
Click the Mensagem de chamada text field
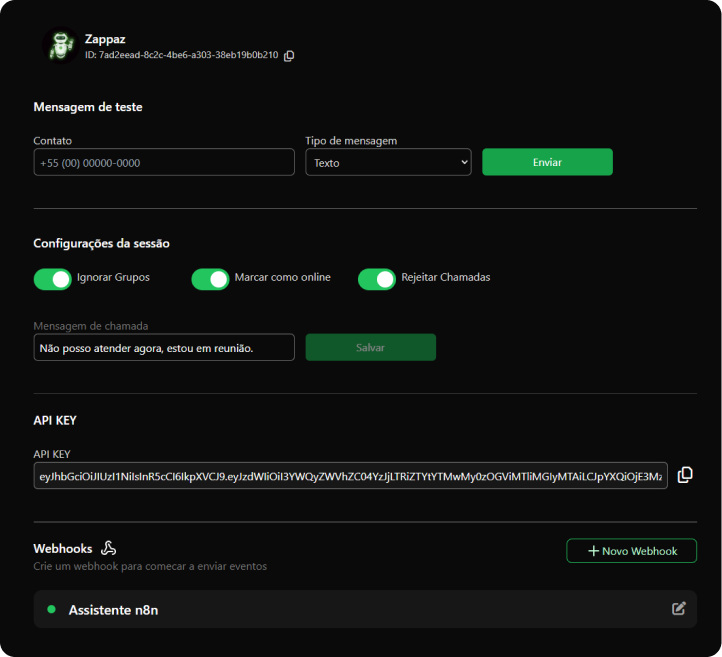(x=164, y=347)
